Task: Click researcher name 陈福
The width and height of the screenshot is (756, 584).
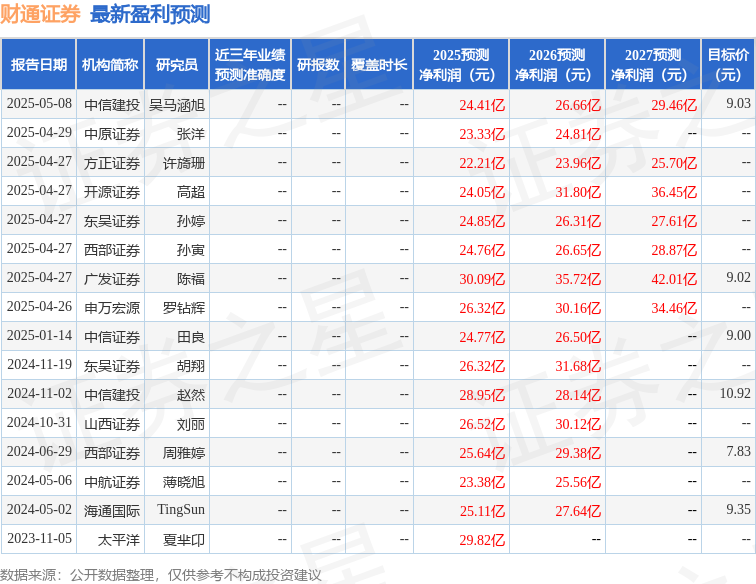Action: (x=191, y=279)
